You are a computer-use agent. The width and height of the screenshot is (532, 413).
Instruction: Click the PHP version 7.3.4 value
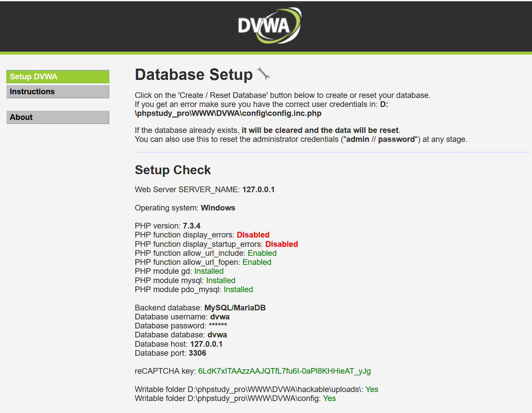pos(192,226)
